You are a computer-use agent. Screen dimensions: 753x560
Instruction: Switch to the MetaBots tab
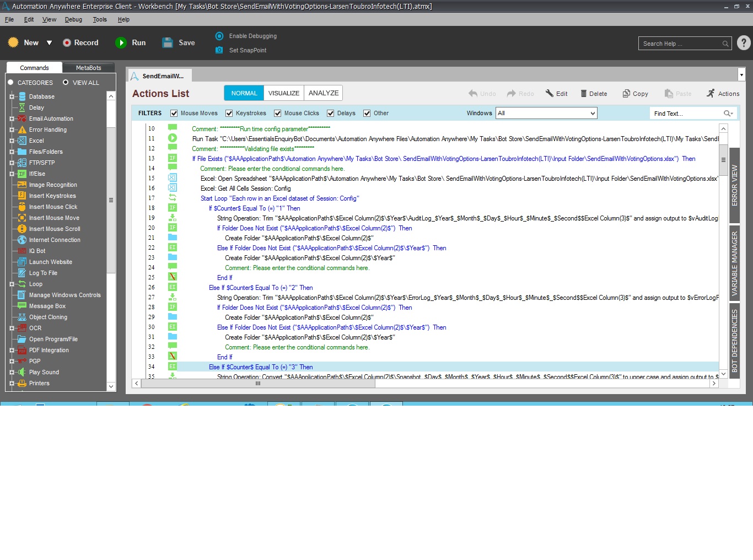[88, 68]
